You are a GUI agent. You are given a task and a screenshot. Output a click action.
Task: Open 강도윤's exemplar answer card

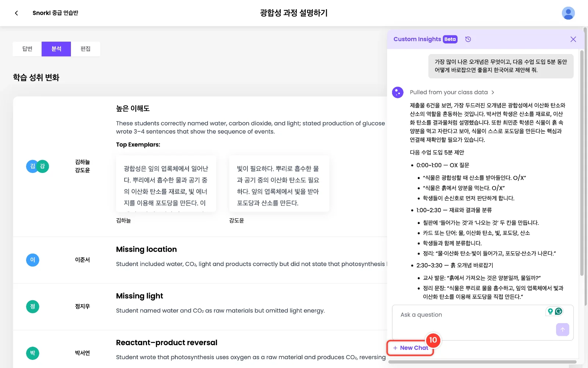coord(279,184)
